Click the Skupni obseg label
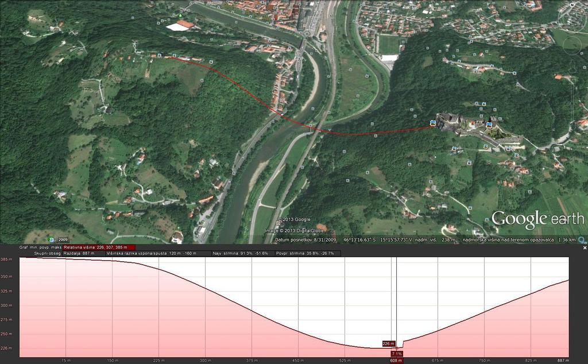This screenshot has width=588, height=364. 47,253
